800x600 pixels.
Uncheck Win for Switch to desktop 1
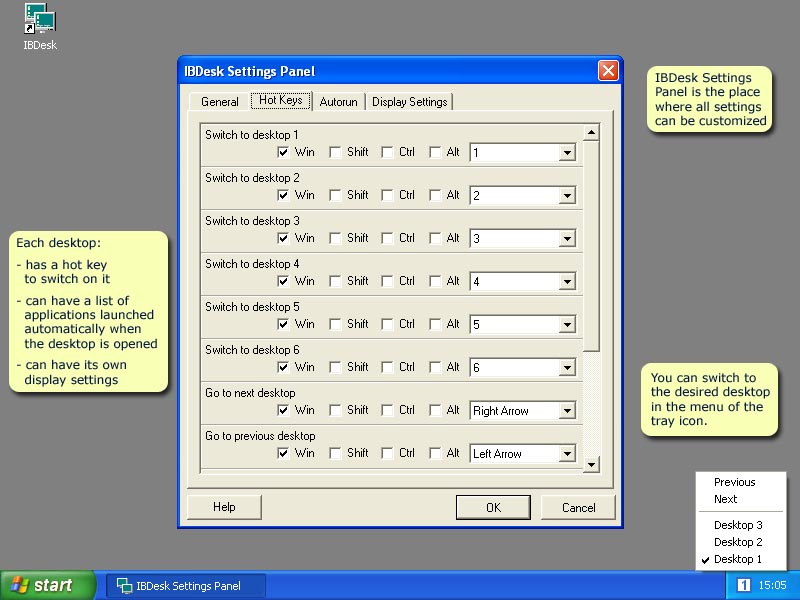tap(283, 152)
